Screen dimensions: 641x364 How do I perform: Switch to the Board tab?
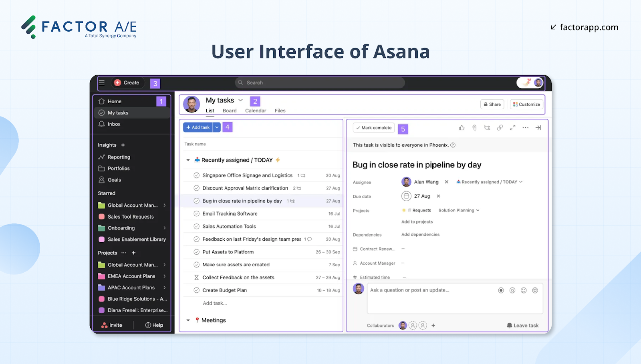(229, 111)
